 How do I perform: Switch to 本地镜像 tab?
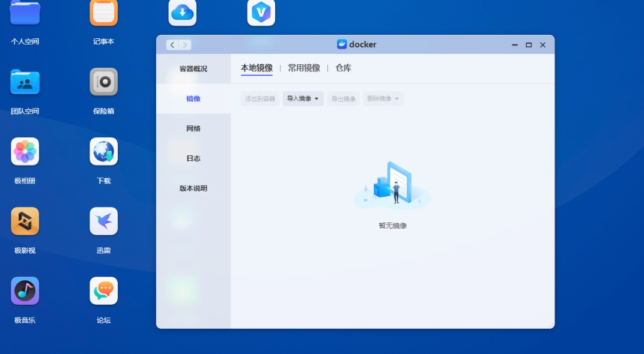(257, 68)
